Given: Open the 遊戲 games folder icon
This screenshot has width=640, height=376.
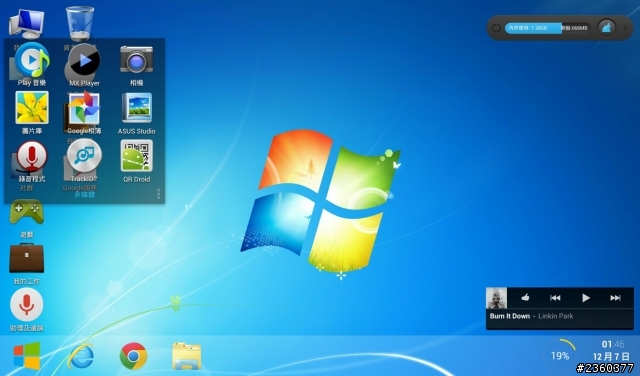Looking at the screenshot, I should click(27, 212).
